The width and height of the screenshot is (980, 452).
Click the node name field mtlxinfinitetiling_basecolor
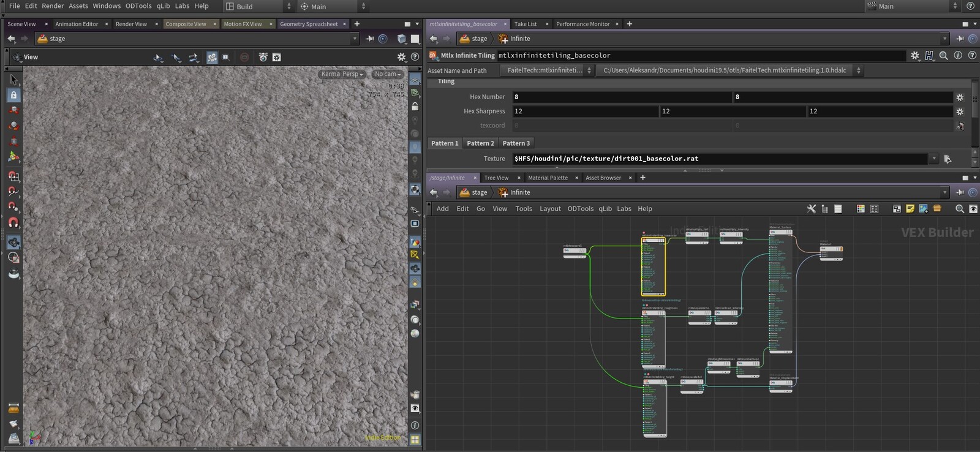(701, 55)
